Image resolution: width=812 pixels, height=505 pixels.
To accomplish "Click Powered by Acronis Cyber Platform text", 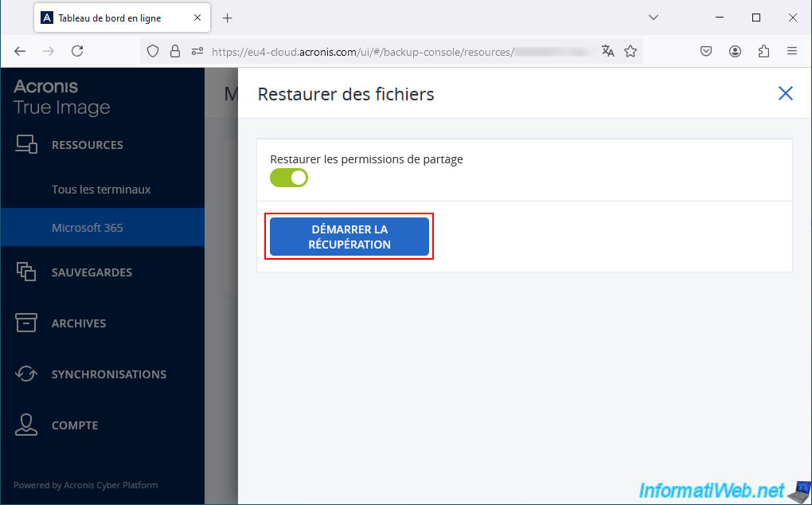I will click(x=85, y=485).
